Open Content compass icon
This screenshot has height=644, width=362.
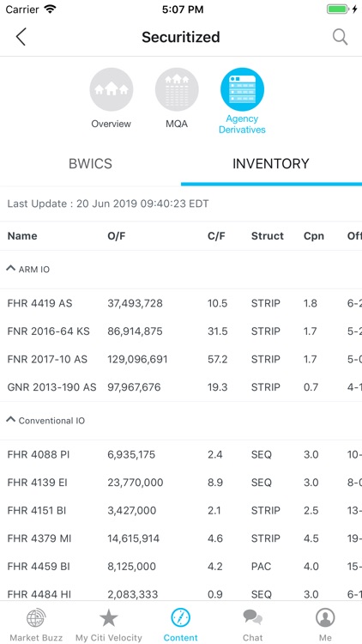point(181,618)
